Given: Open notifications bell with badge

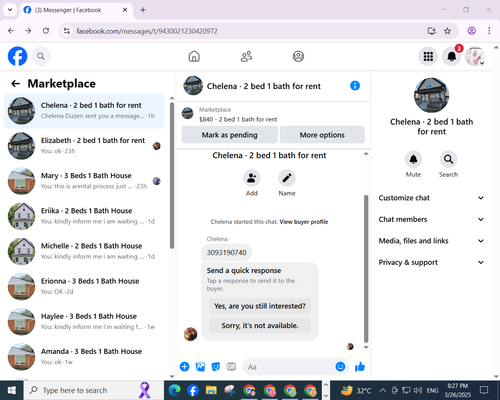Looking at the screenshot, I should [452, 56].
